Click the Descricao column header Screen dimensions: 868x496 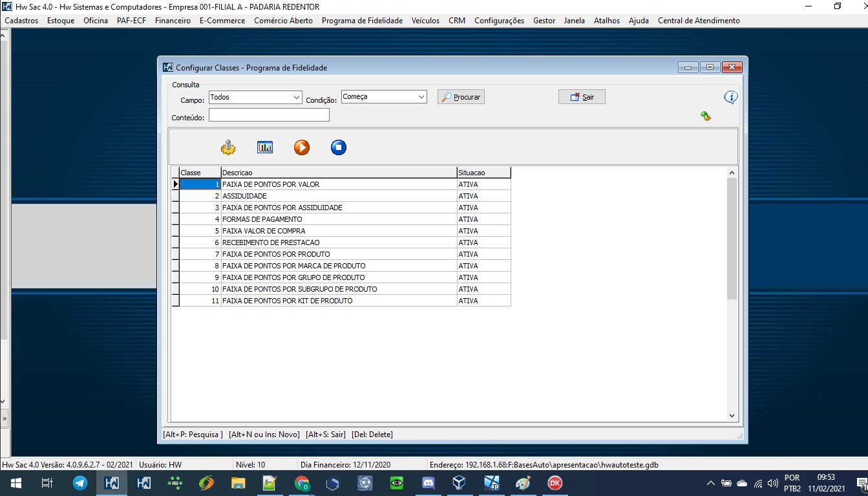[x=339, y=173]
